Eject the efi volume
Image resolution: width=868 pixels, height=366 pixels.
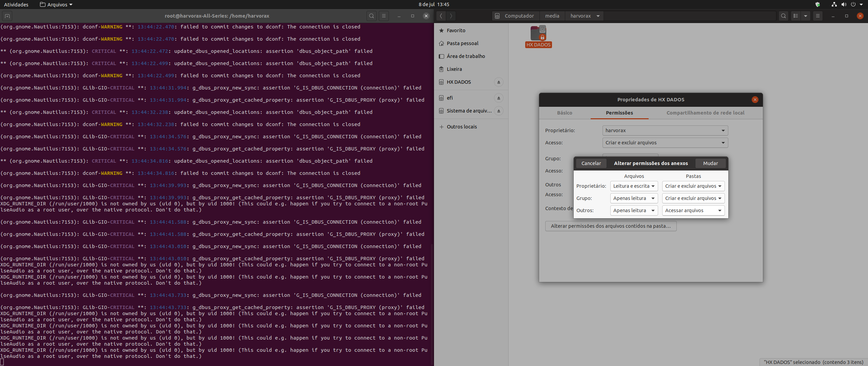[498, 98]
